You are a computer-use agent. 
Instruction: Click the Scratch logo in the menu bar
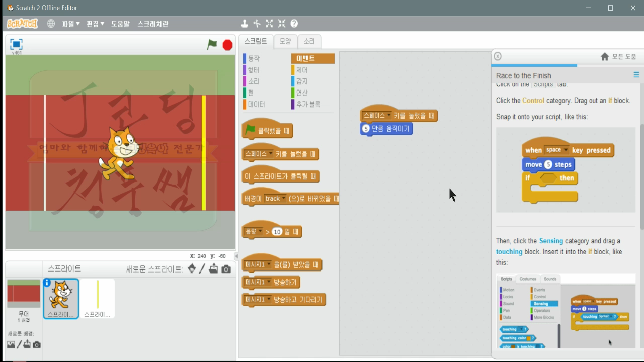(x=22, y=24)
